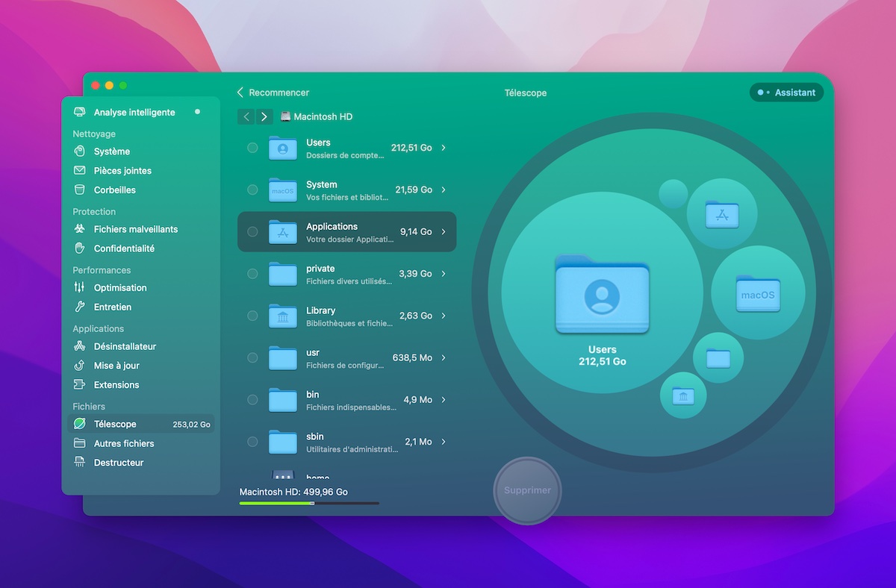Tick the selection circle for bin
This screenshot has height=588, width=896.
252,400
